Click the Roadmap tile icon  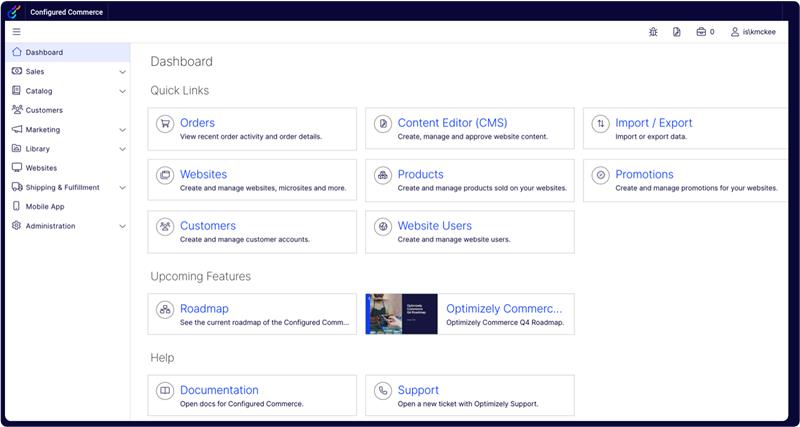(165, 310)
